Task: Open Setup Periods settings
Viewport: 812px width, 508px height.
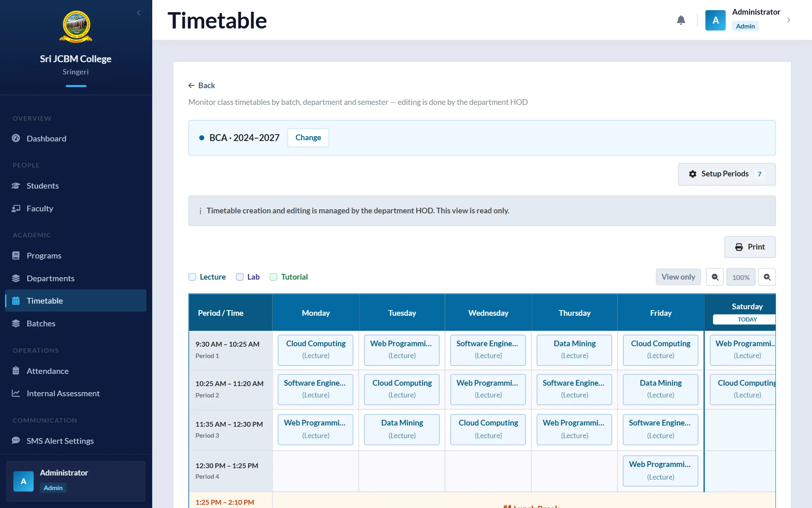Action: coord(727,174)
